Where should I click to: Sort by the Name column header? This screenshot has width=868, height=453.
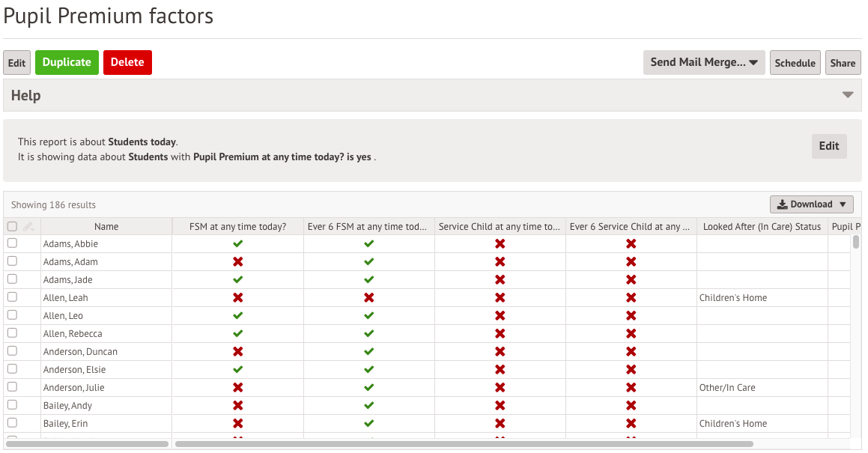[x=106, y=227]
